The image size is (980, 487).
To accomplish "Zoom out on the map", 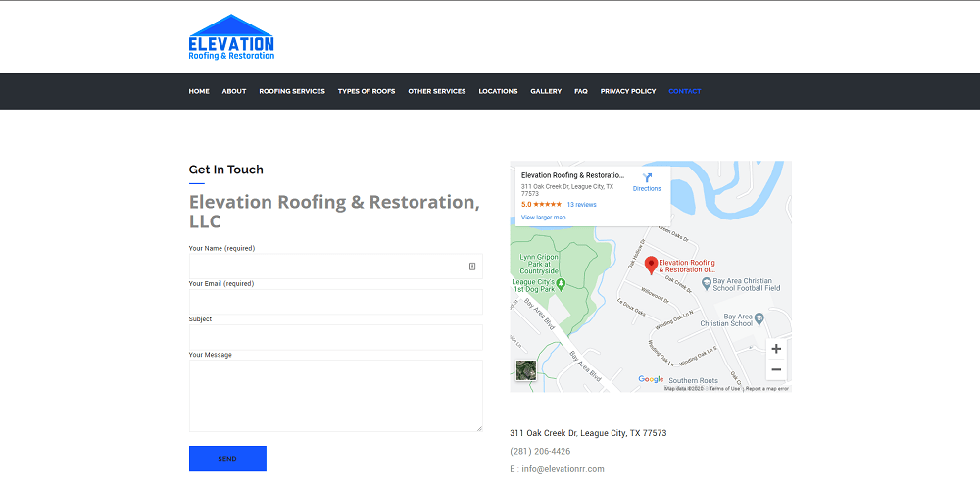I will pos(776,370).
